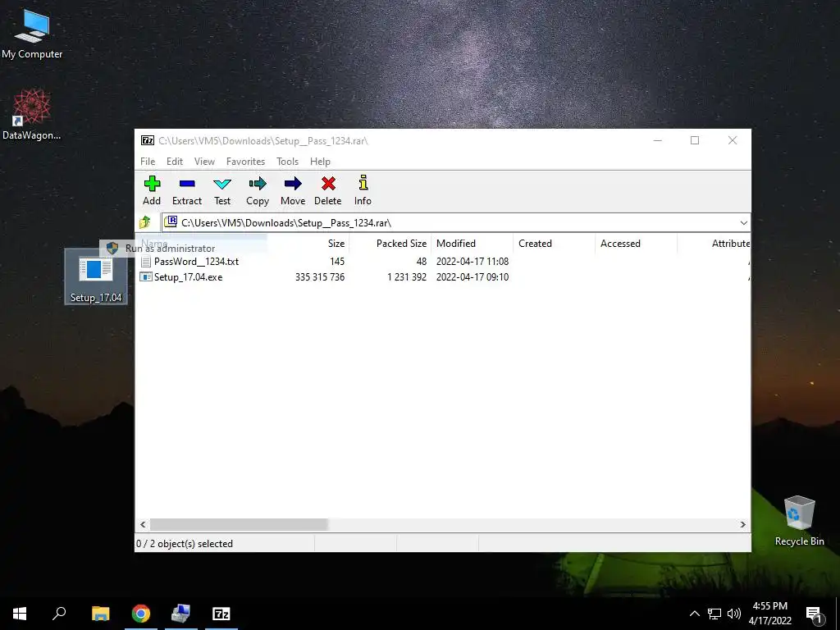
Task: Click the Copy toolbar icon
Action: [258, 184]
